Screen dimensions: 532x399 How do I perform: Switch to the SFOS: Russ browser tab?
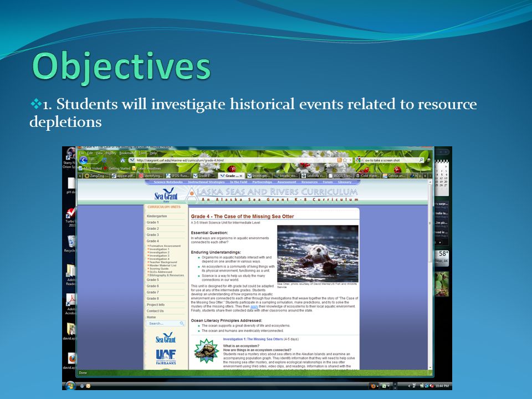(x=178, y=176)
